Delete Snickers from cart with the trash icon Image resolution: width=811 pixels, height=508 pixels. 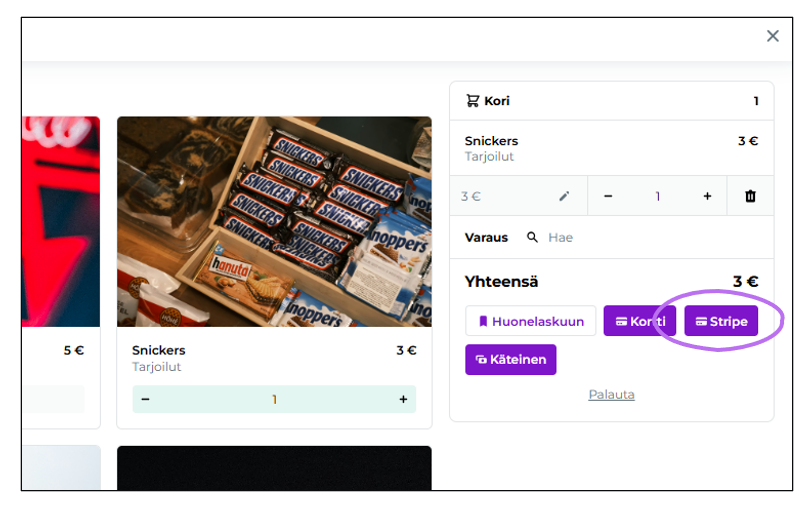(750, 196)
